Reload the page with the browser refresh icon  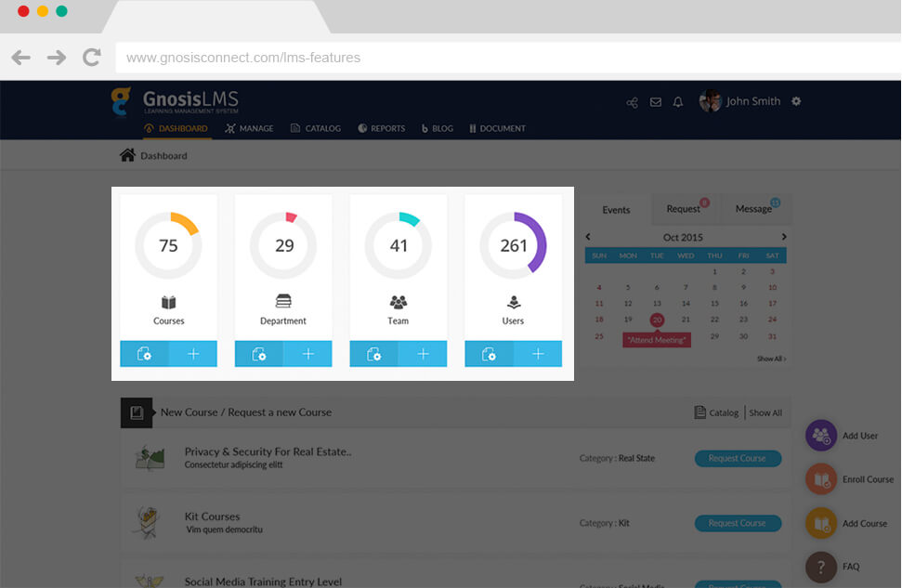click(91, 57)
